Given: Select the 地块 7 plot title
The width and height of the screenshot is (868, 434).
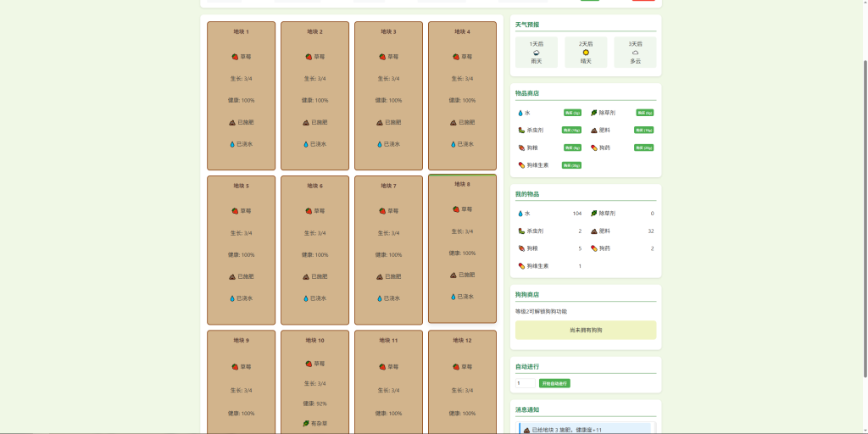Looking at the screenshot, I should (388, 186).
